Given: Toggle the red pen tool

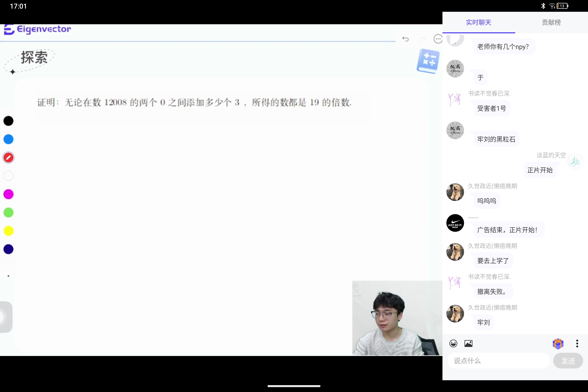Looking at the screenshot, I should pos(9,158).
